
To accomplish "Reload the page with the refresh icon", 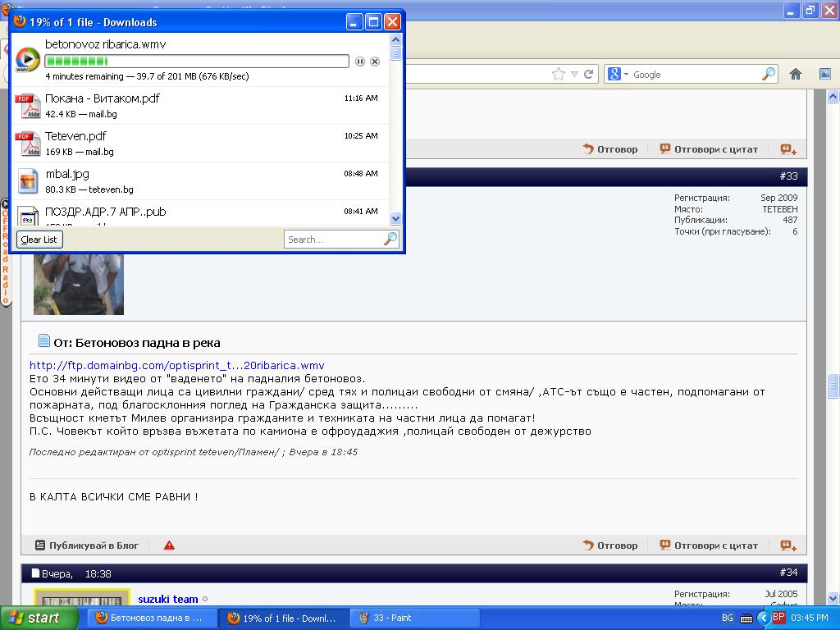I will [x=589, y=74].
